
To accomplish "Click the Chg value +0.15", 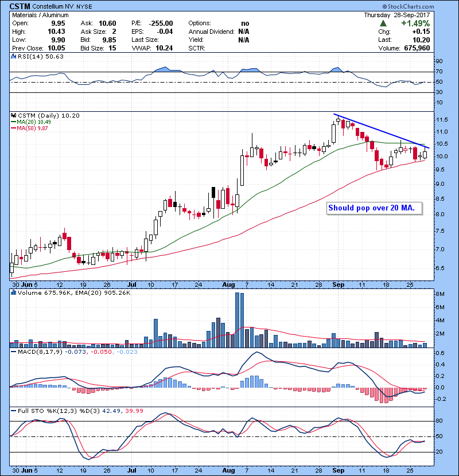I will click(x=421, y=32).
